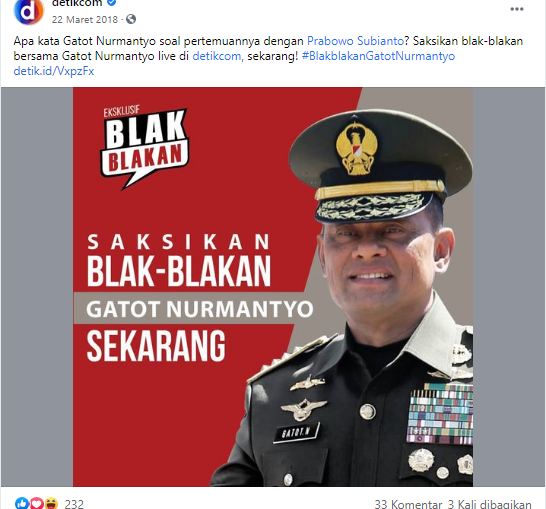View the 3 Kali dibagikan shares

pos(490,504)
